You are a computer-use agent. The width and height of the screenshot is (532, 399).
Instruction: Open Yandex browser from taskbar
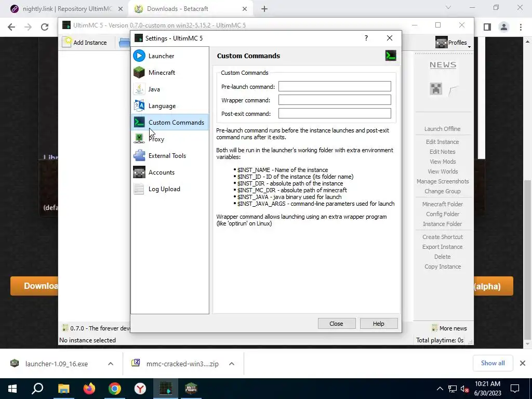140,389
